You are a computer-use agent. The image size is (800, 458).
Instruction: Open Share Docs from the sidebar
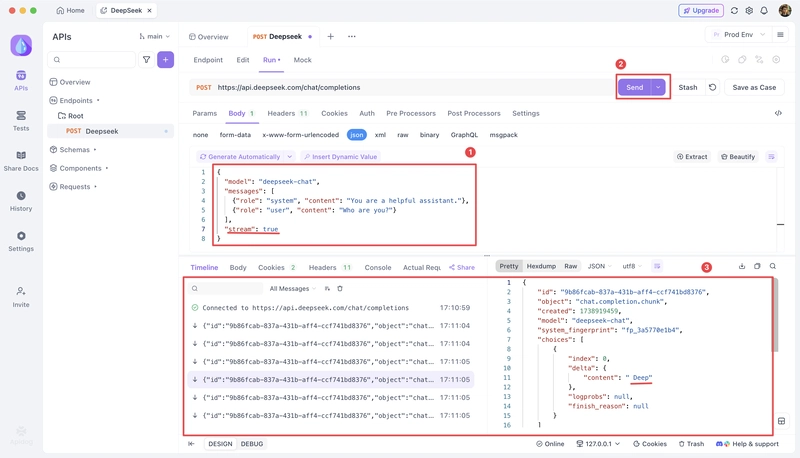click(x=21, y=161)
